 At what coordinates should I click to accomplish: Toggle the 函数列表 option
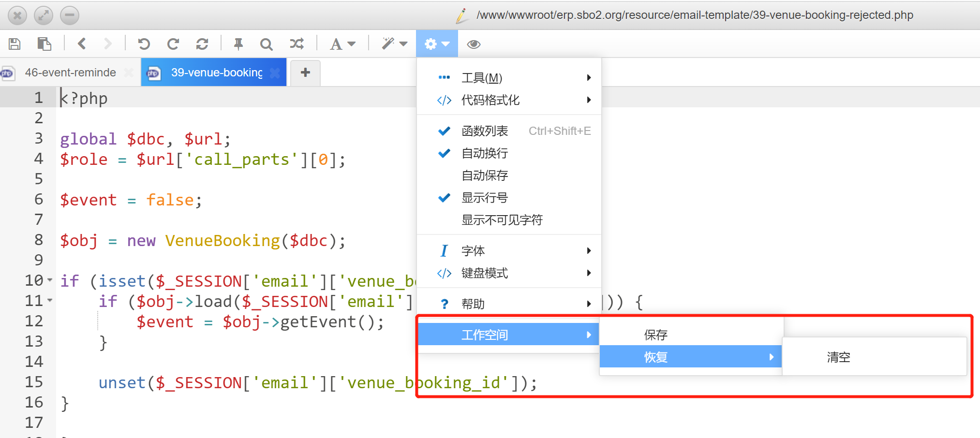509,131
